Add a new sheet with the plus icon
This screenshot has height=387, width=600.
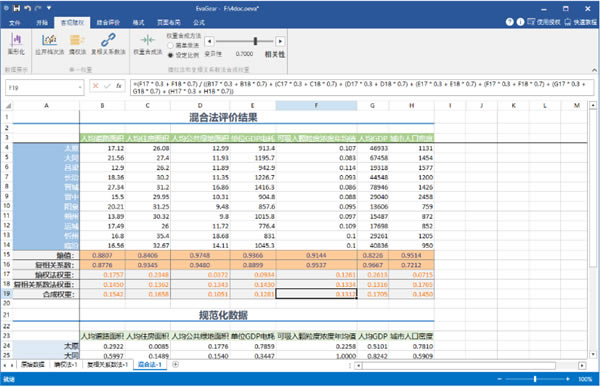(x=175, y=364)
